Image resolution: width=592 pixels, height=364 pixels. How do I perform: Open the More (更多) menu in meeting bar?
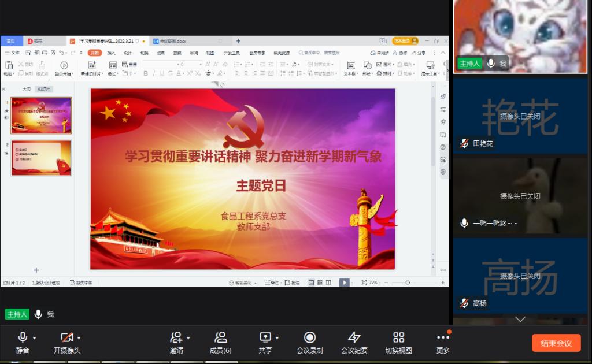[x=443, y=343]
